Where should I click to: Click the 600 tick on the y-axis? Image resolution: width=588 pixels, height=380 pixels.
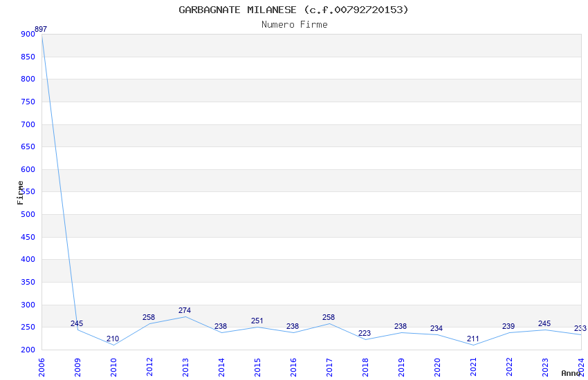click(x=28, y=169)
